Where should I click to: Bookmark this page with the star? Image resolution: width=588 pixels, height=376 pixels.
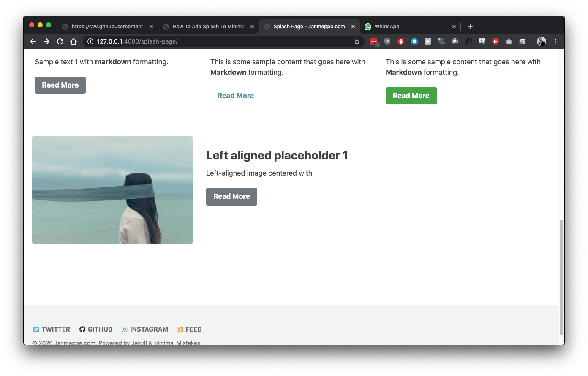(357, 41)
